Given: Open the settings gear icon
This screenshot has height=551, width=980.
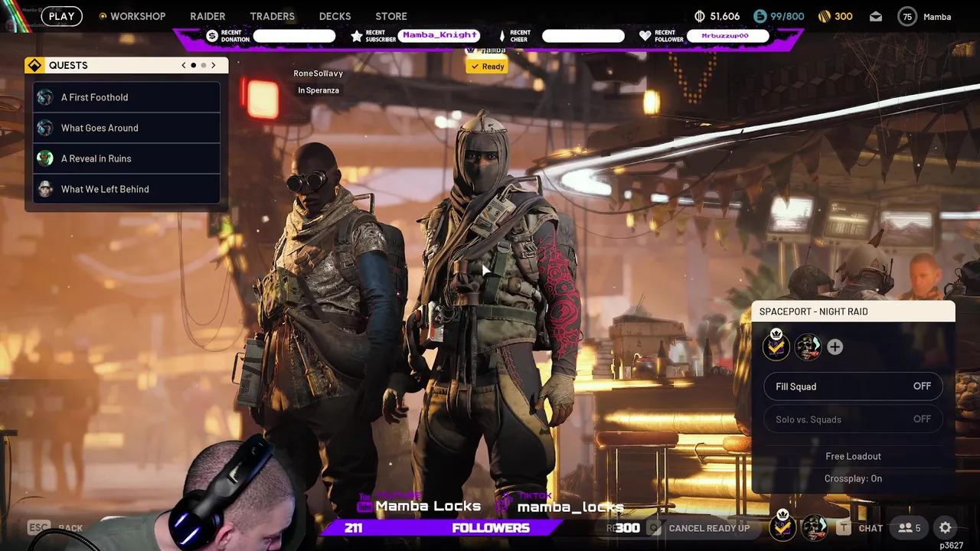Looking at the screenshot, I should coord(946,528).
